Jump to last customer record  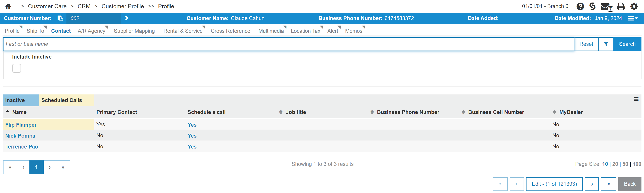[609, 184]
